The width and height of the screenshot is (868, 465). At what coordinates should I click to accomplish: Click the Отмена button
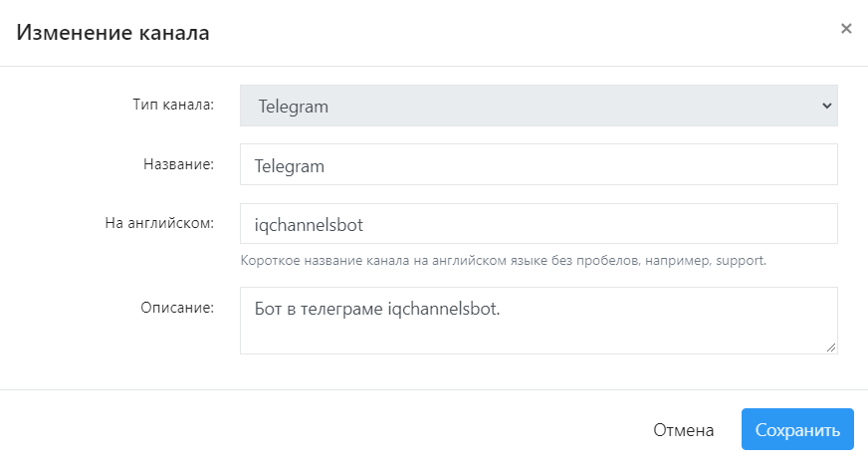(x=683, y=429)
